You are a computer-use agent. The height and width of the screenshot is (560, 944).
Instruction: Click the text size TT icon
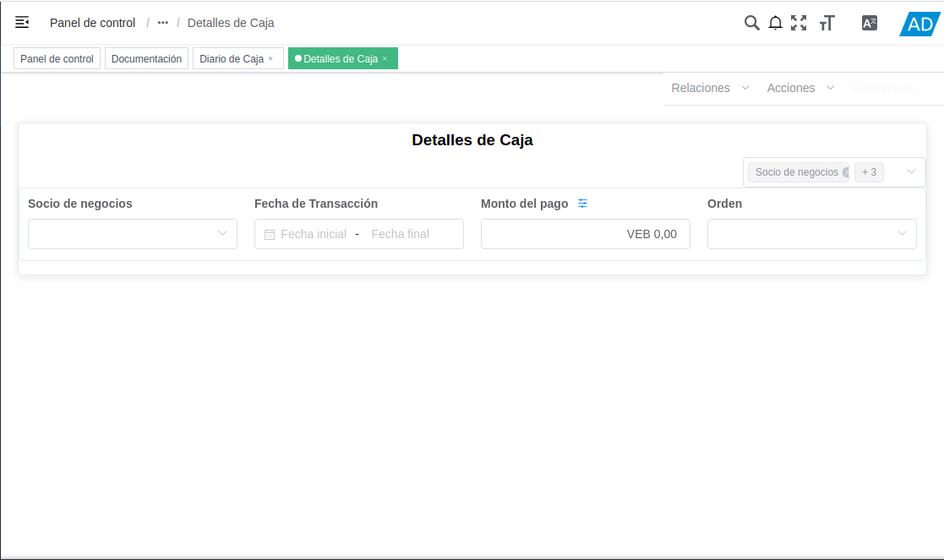tap(827, 23)
